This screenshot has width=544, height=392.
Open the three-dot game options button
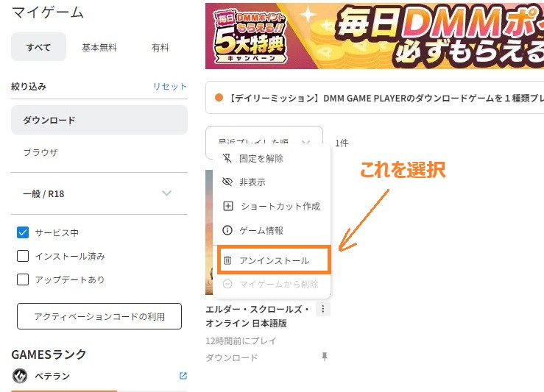click(323, 308)
